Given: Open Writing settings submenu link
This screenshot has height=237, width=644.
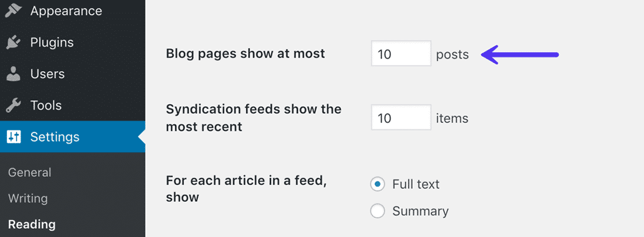Looking at the screenshot, I should click(28, 198).
